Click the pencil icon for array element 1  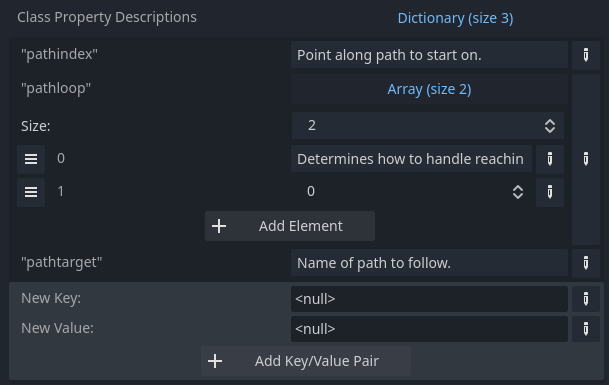point(550,192)
